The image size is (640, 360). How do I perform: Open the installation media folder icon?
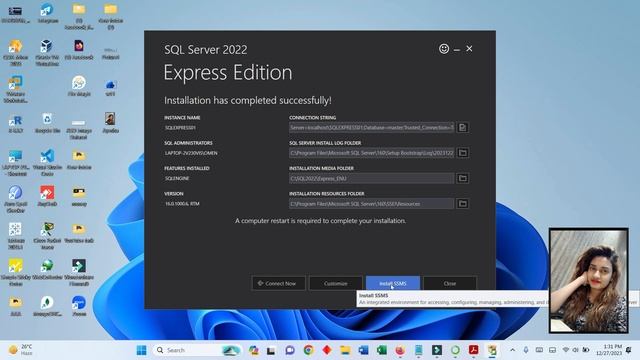462,178
